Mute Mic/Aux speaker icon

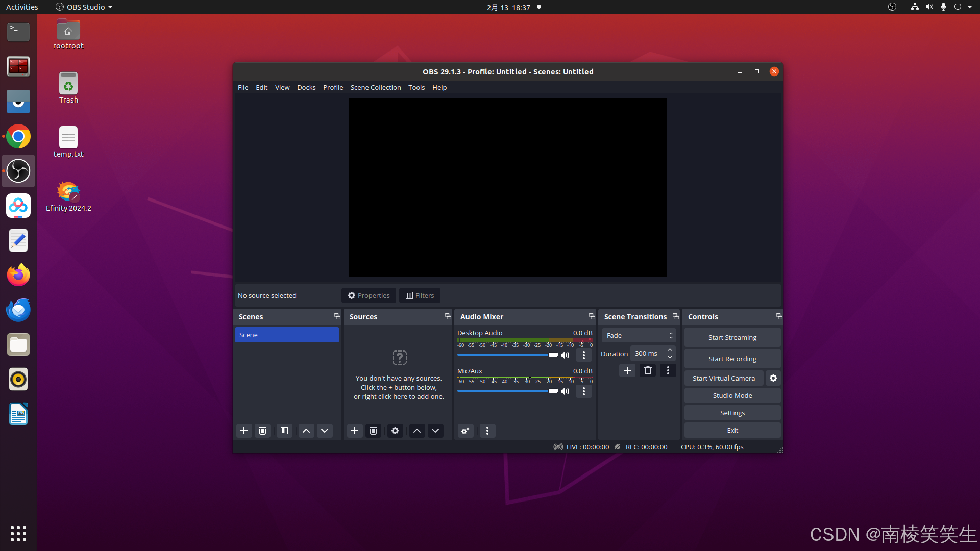pyautogui.click(x=565, y=391)
